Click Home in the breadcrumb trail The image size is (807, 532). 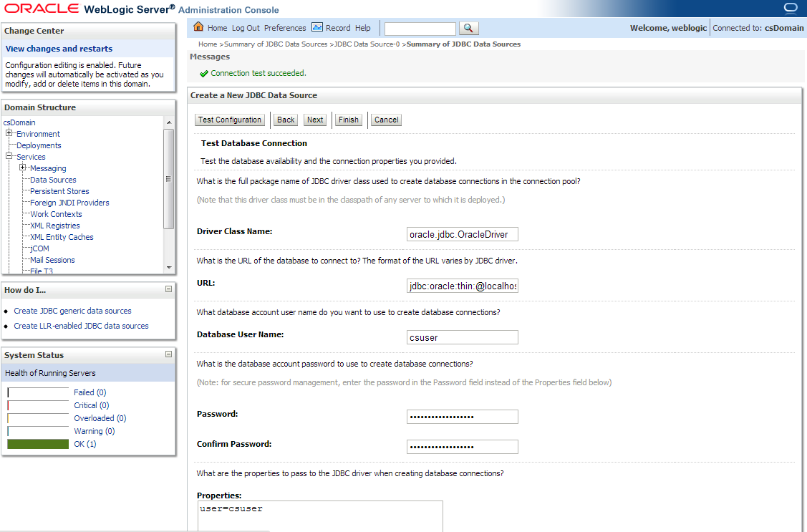(x=208, y=44)
